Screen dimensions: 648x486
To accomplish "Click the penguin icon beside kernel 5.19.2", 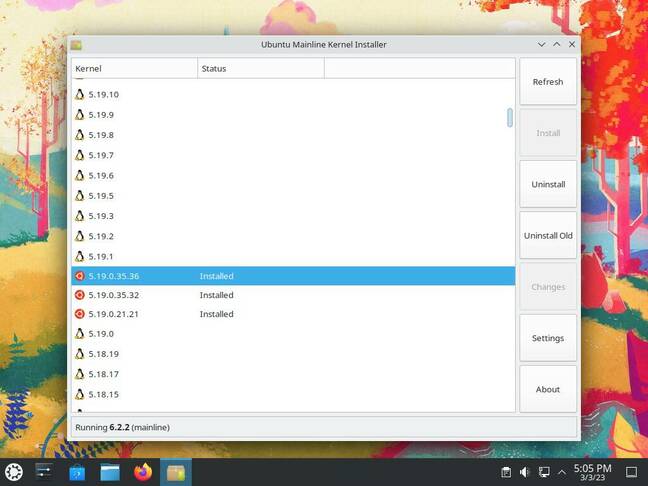I will click(x=80, y=236).
